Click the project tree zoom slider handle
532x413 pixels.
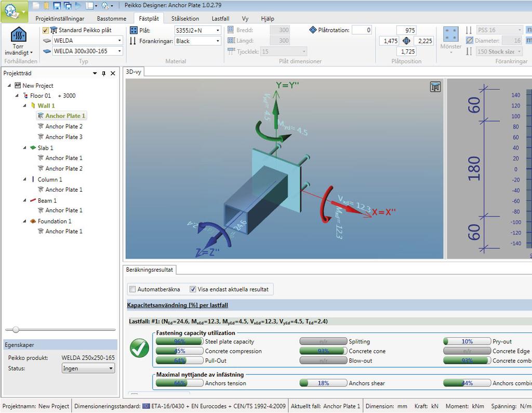[16, 329]
